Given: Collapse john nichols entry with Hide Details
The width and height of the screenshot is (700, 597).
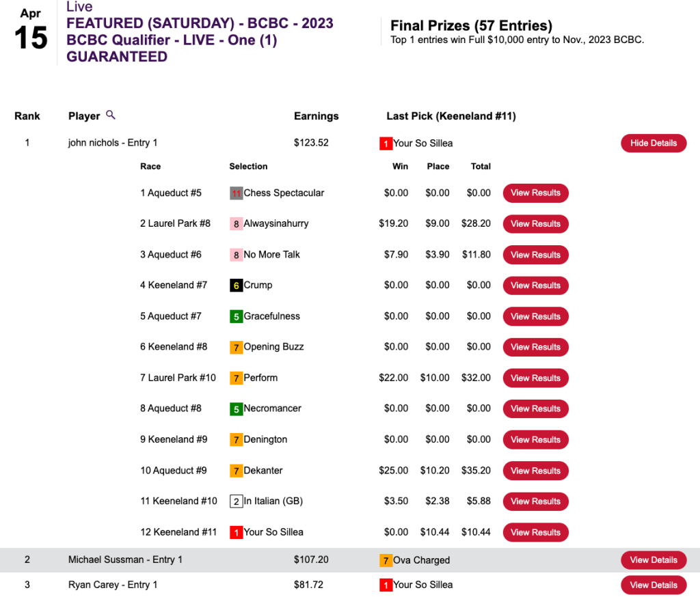Looking at the screenshot, I should (x=653, y=143).
